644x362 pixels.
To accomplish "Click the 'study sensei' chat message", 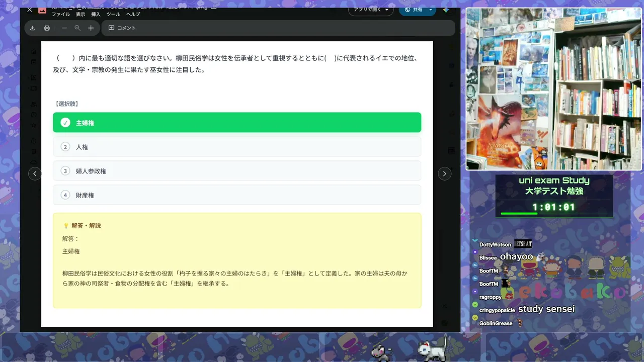I will pos(546,309).
